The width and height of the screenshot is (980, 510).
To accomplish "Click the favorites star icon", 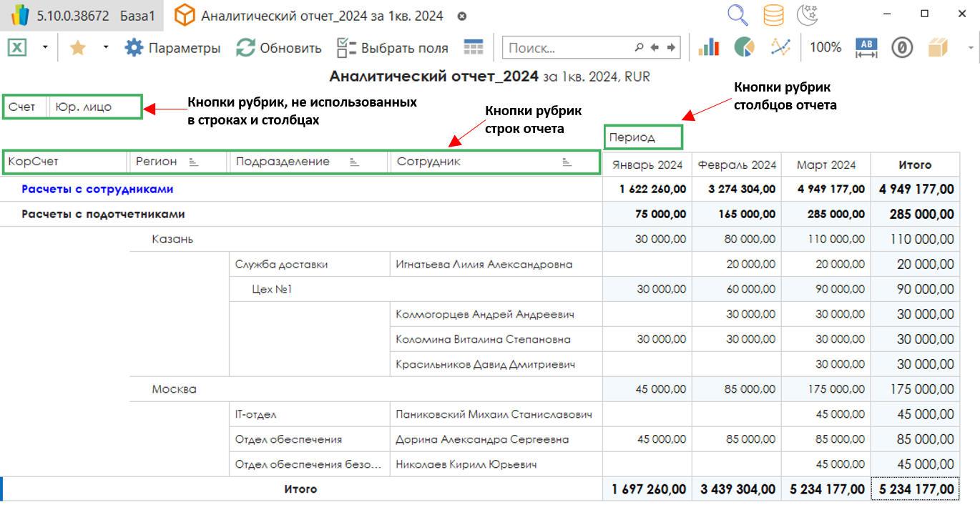I will 77,48.
